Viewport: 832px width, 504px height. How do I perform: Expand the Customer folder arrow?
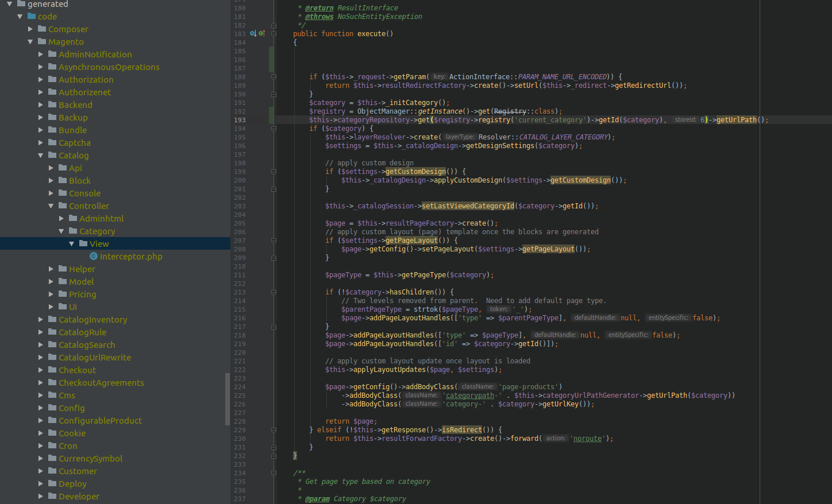click(41, 471)
